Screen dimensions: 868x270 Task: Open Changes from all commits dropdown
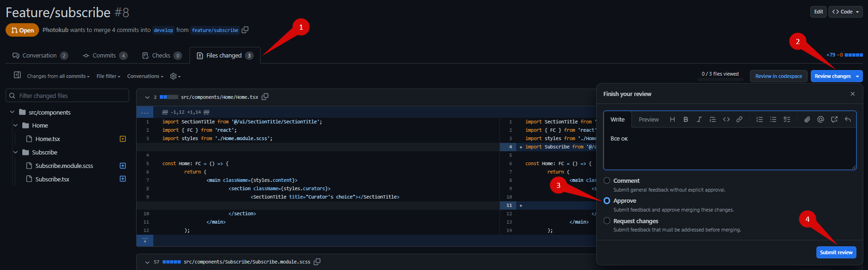pos(58,76)
